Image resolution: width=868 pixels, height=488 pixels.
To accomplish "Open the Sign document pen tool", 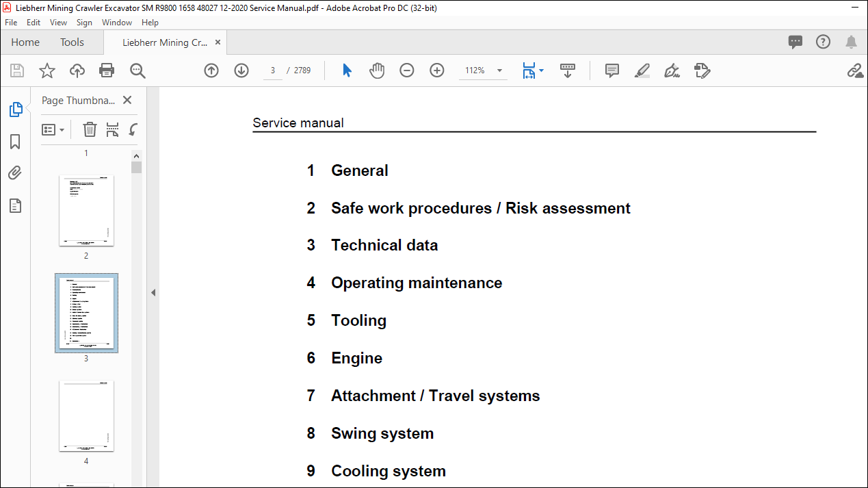I will (672, 70).
